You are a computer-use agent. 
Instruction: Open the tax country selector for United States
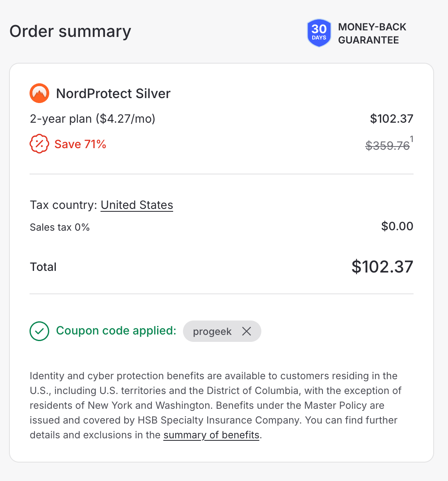tap(137, 205)
